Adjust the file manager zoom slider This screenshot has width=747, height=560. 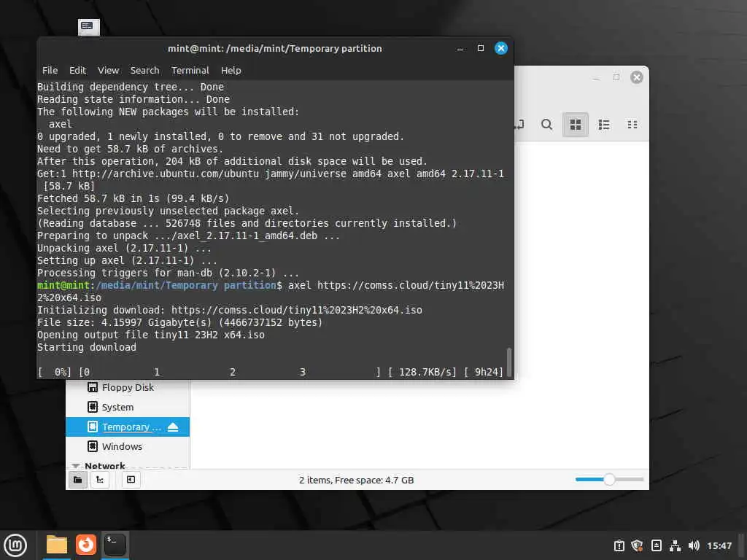pyautogui.click(x=609, y=480)
